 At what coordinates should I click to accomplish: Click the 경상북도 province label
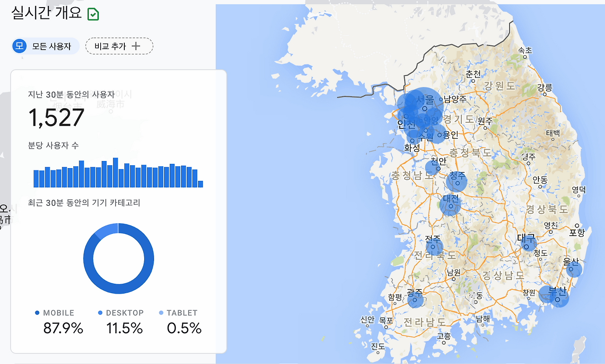coord(548,209)
